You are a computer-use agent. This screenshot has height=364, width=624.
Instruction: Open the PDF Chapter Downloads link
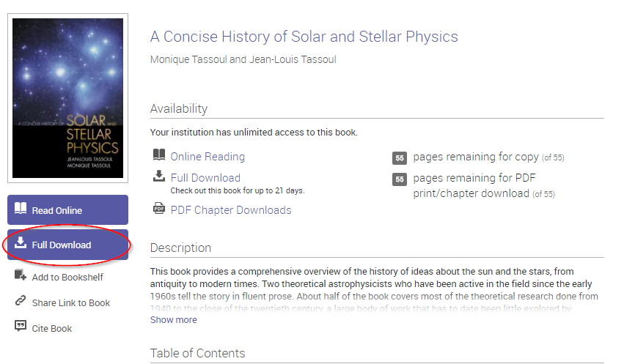click(x=230, y=210)
